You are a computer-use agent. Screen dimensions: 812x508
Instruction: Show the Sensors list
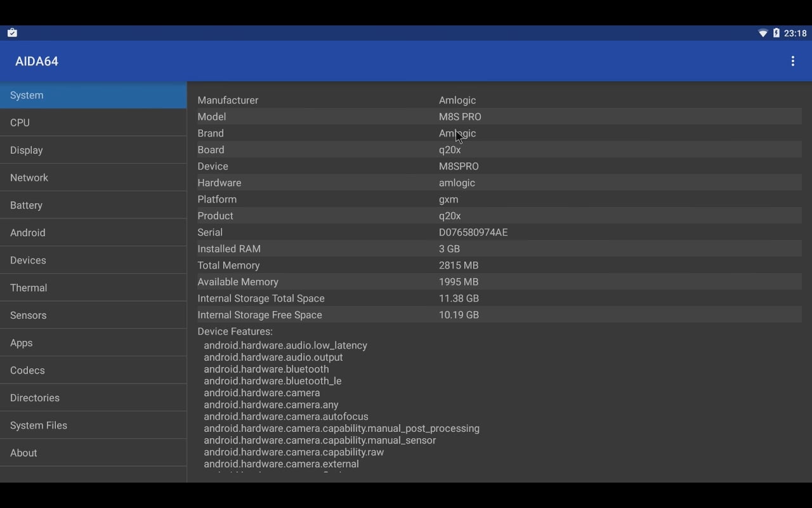pyautogui.click(x=93, y=315)
